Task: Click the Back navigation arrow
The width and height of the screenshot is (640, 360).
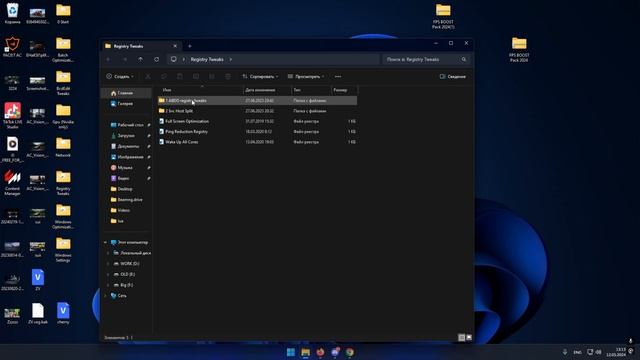Action: coord(108,60)
